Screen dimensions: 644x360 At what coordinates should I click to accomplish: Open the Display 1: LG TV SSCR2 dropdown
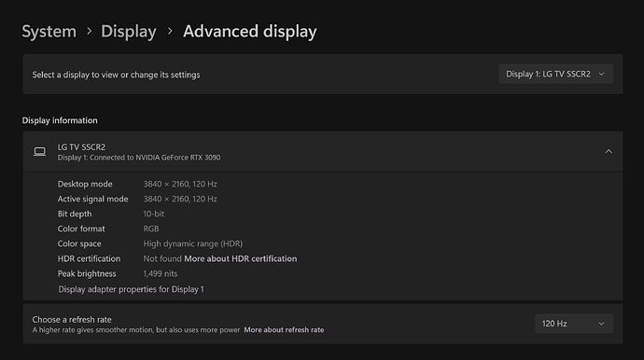555,74
